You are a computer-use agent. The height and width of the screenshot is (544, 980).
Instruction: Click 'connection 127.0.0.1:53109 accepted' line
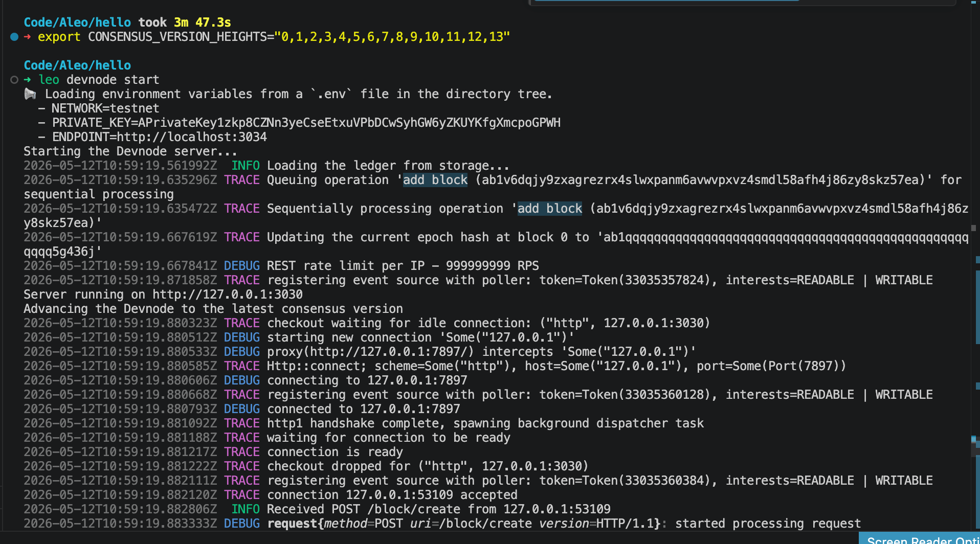click(392, 495)
